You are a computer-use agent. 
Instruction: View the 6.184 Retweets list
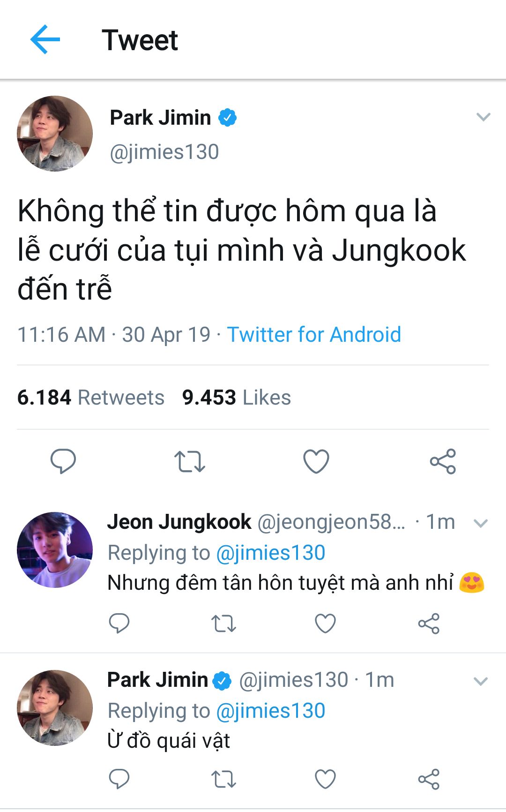tap(91, 398)
